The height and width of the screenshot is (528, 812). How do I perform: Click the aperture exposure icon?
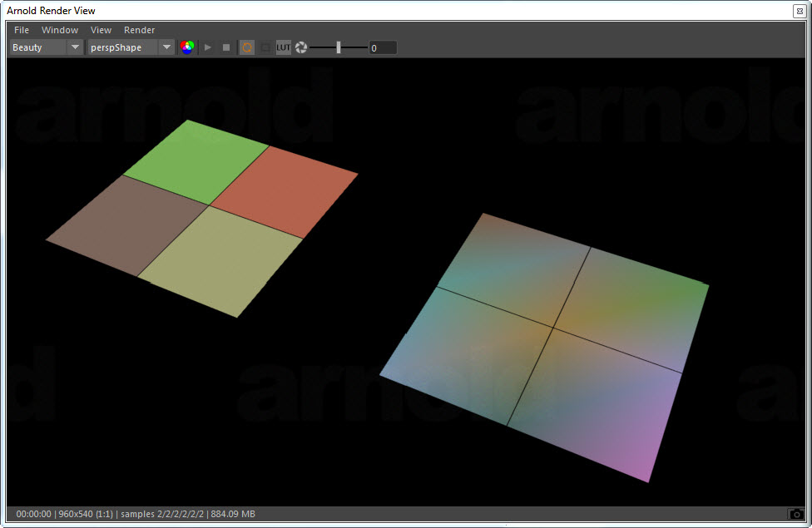tap(300, 47)
